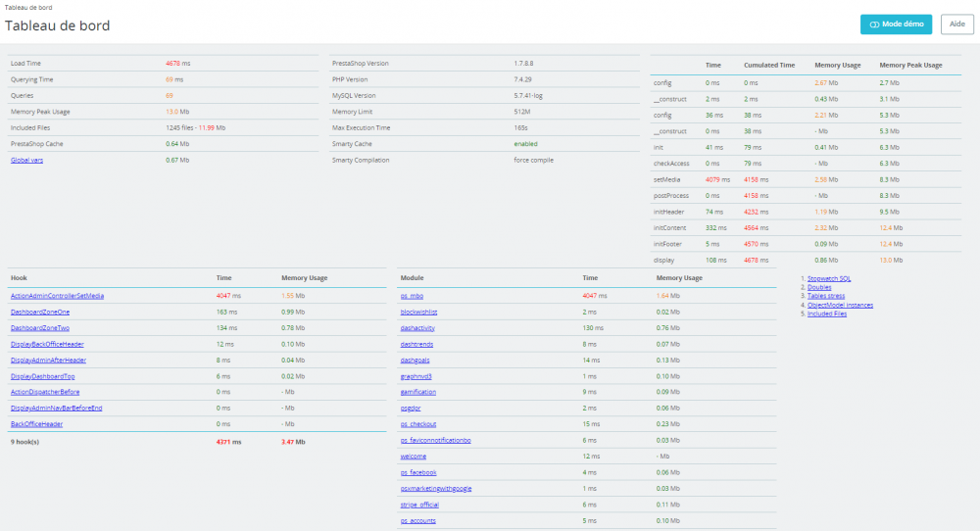Open ActionAdminControllerSetMedia hook link
The height and width of the screenshot is (531, 980).
[57, 296]
